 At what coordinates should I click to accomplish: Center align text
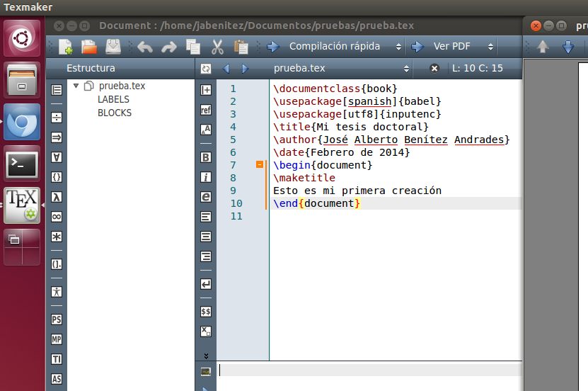coord(206,237)
